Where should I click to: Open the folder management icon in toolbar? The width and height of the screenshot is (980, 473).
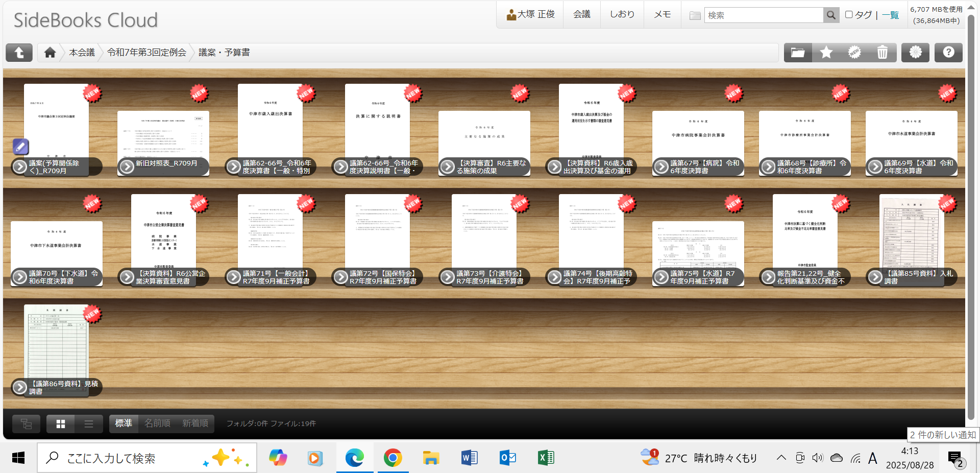(x=798, y=53)
